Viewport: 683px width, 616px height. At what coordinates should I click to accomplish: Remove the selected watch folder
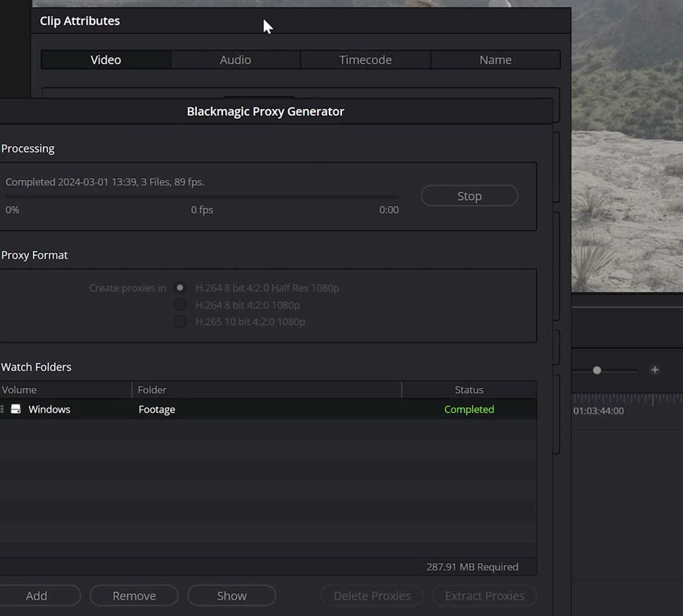pyautogui.click(x=134, y=595)
